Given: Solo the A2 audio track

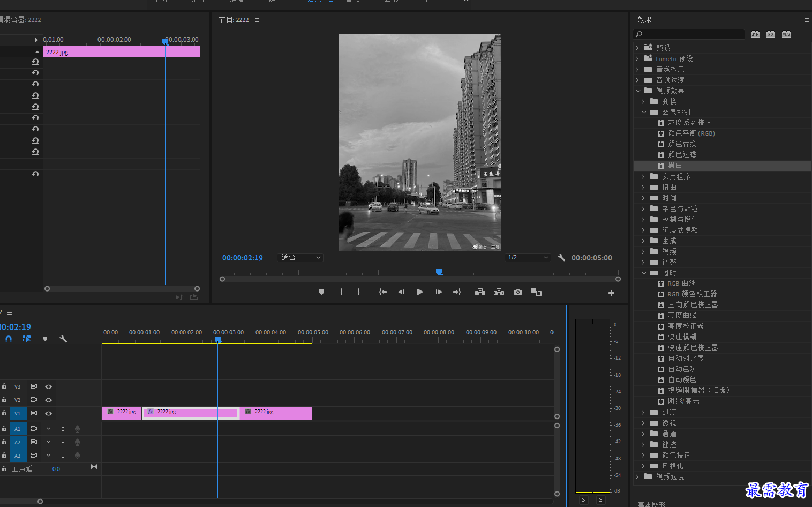Looking at the screenshot, I should (63, 442).
